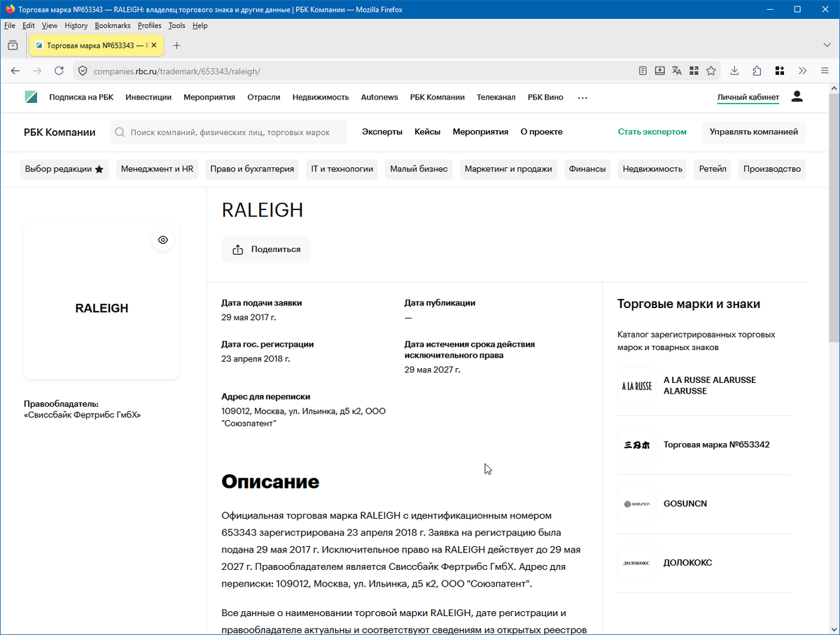The width and height of the screenshot is (840, 635).
Task: Select Право и бухгалтерия chip
Action: (x=252, y=169)
